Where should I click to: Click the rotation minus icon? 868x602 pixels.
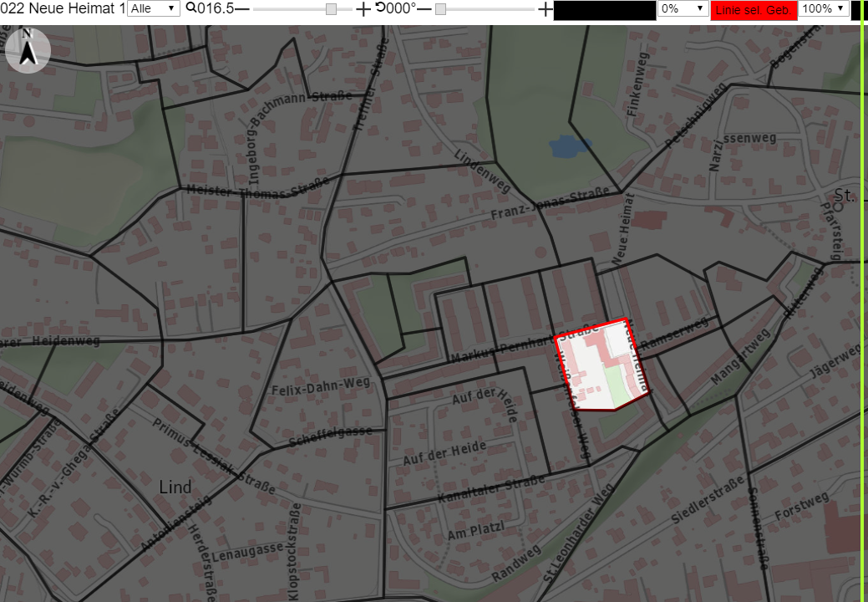pyautogui.click(x=424, y=9)
